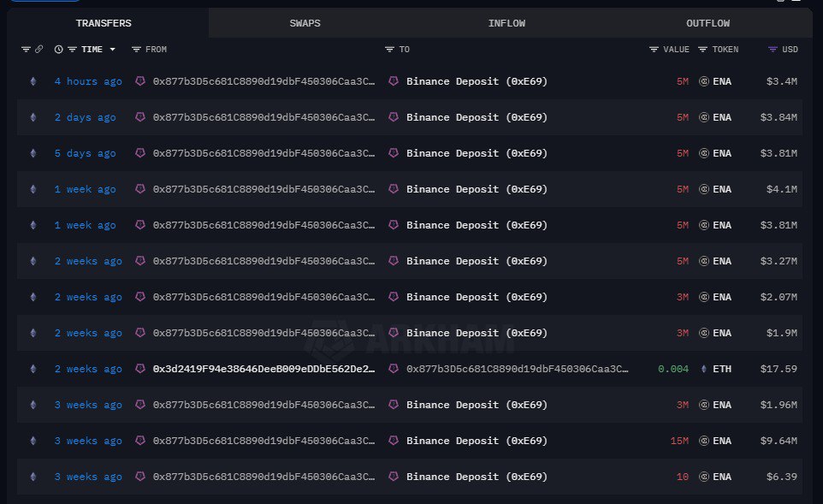Image resolution: width=823 pixels, height=504 pixels.
Task: Click ENA token icon in $2.07M row
Action: click(x=704, y=297)
